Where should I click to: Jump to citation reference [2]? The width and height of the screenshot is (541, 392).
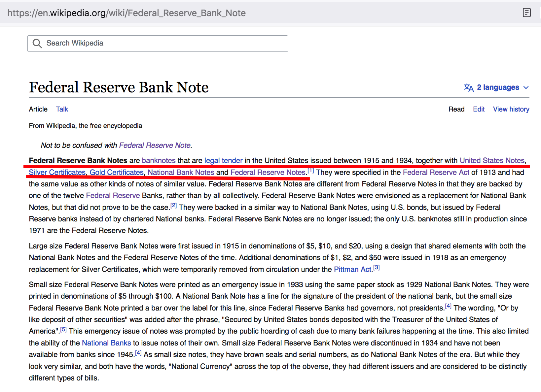174,206
